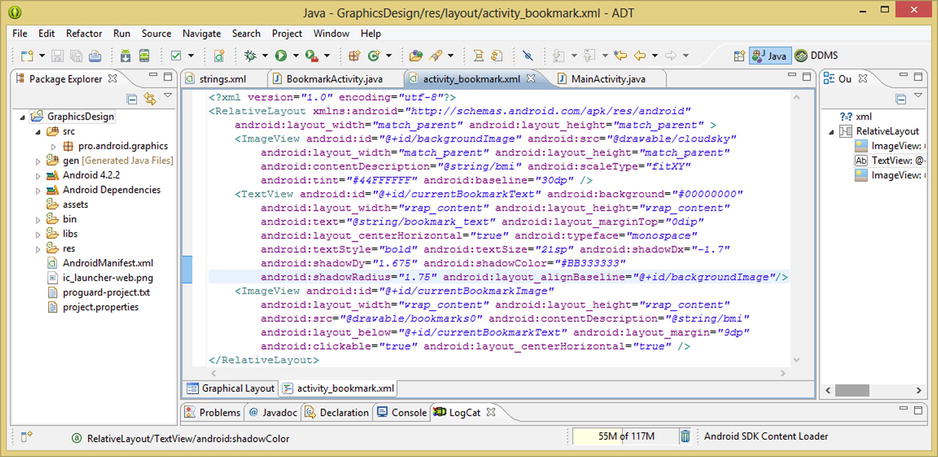Switch to the DDMS perspective
Image resolution: width=938 pixels, height=457 pixels.
[817, 56]
